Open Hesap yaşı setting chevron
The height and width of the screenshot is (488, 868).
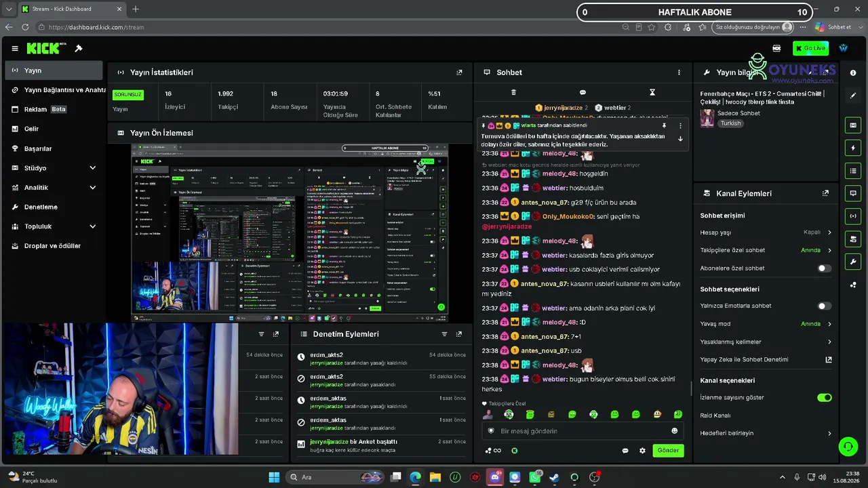[829, 232]
